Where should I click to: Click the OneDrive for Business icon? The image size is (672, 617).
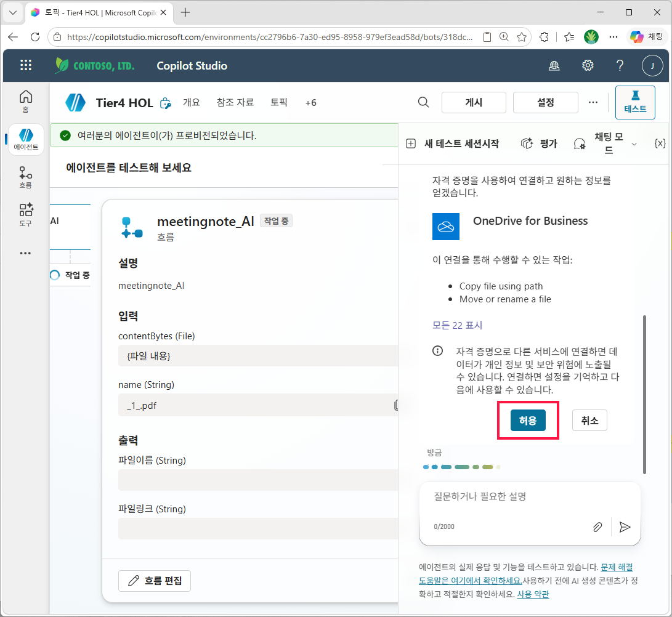446,226
